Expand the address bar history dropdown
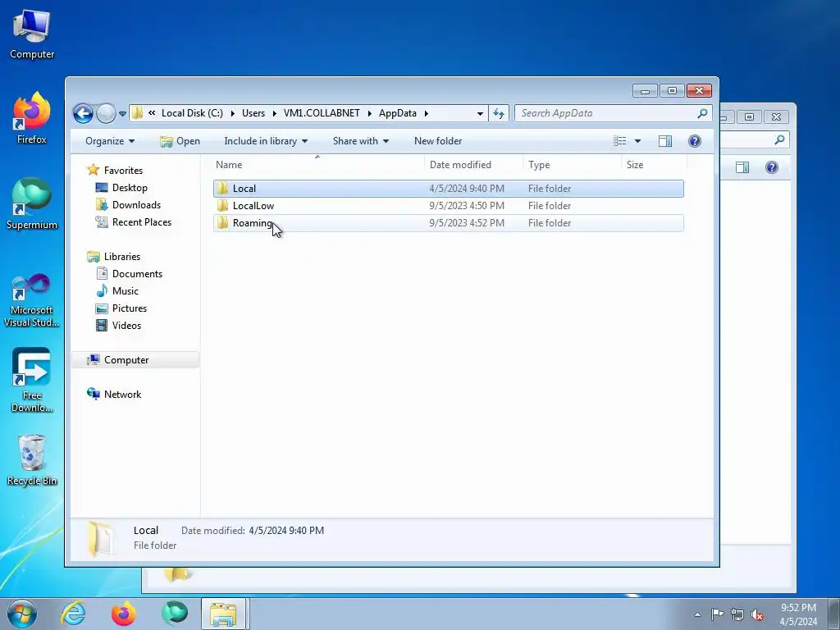 (480, 113)
